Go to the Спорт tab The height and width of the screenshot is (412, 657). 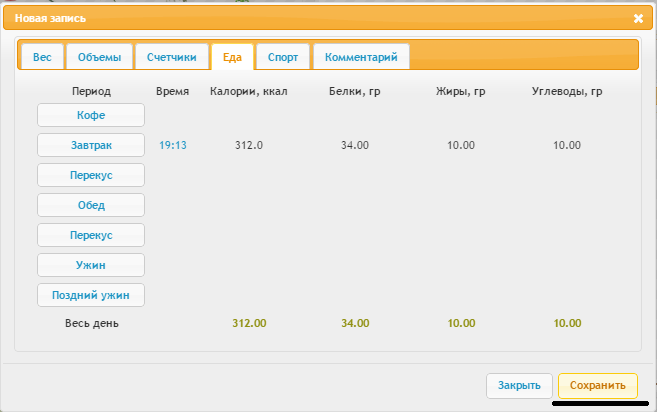click(283, 57)
